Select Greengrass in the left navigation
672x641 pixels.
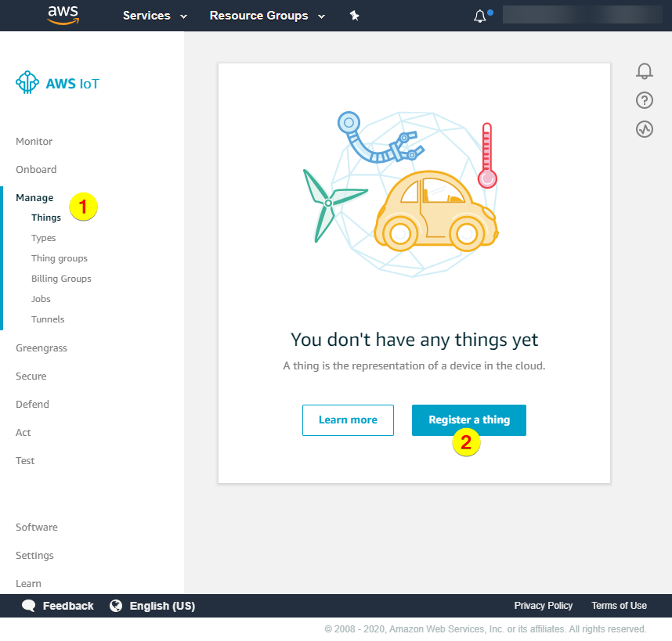[42, 348]
